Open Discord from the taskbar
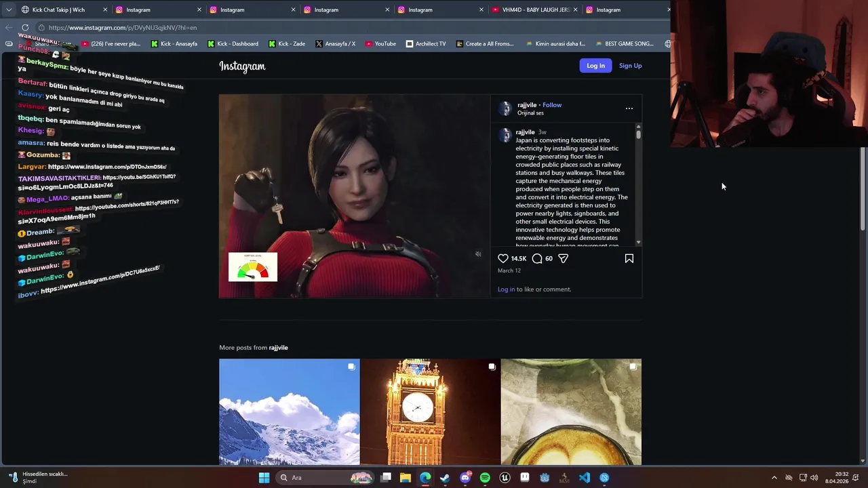The image size is (868, 488). tap(465, 478)
